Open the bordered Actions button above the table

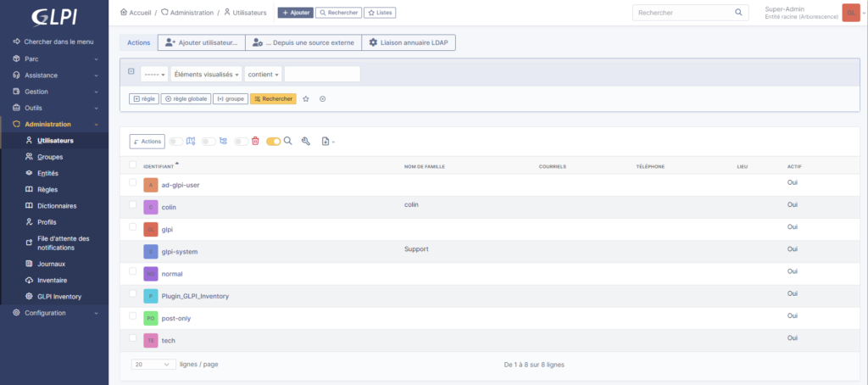[147, 142]
